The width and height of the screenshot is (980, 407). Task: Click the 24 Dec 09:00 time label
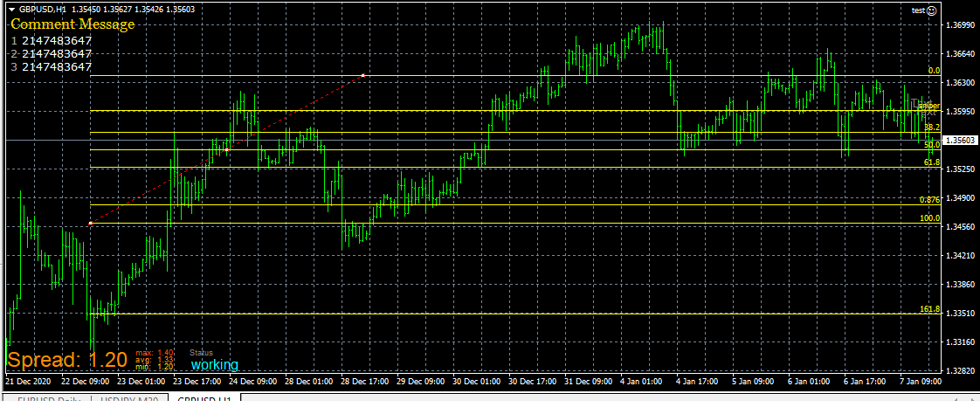252,382
